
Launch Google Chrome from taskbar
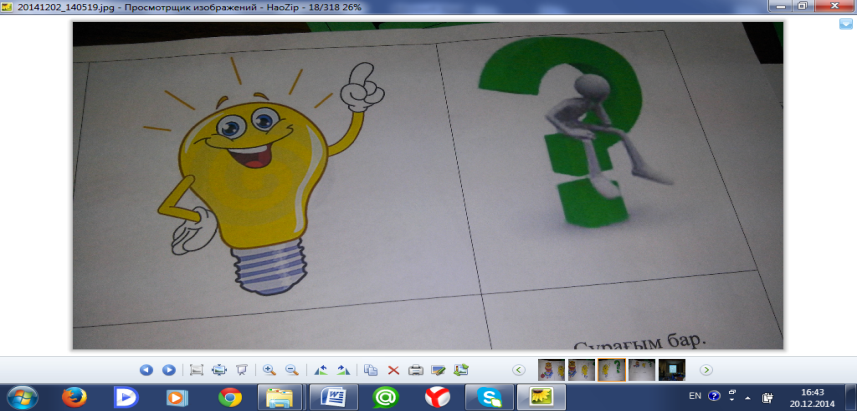230,397
